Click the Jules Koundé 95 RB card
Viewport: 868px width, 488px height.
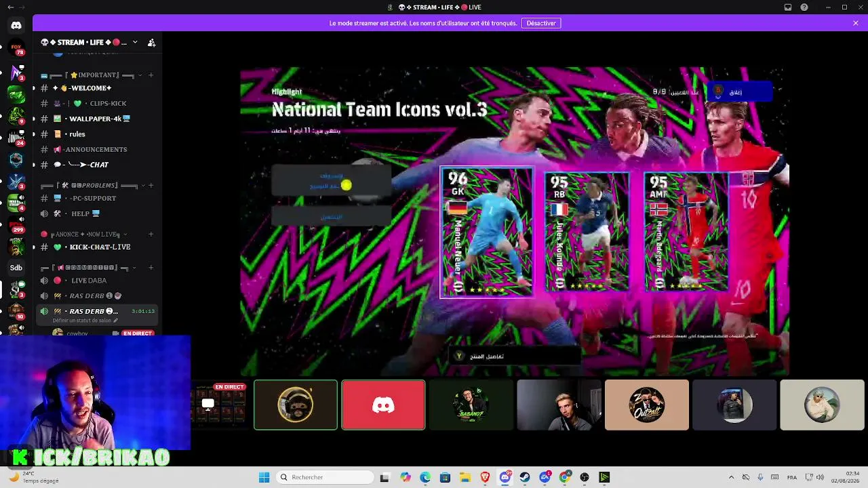[x=587, y=232]
